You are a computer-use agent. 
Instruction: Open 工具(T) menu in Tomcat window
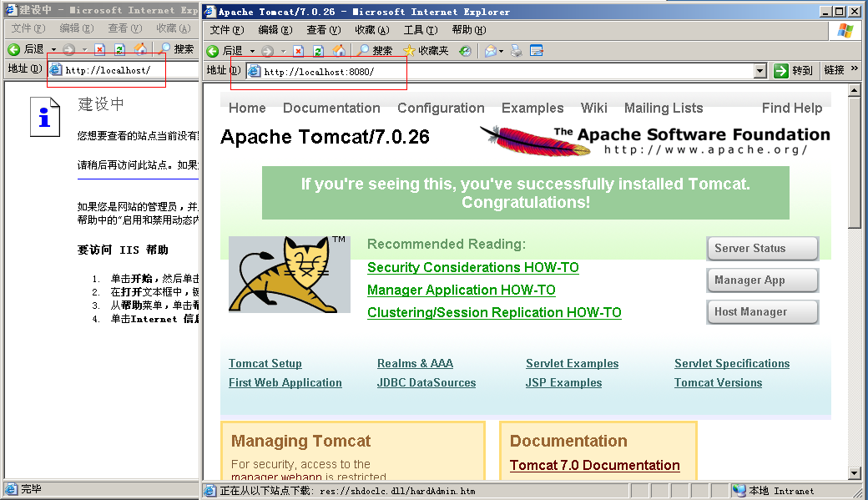coord(421,30)
